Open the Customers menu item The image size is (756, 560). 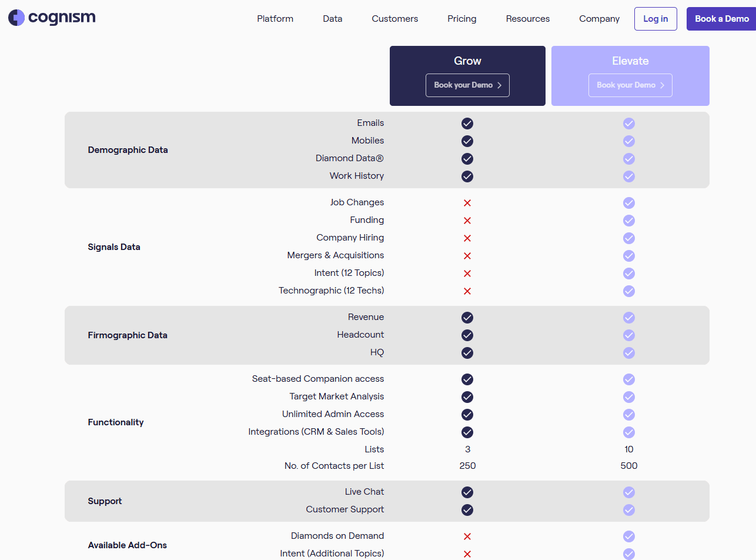394,19
